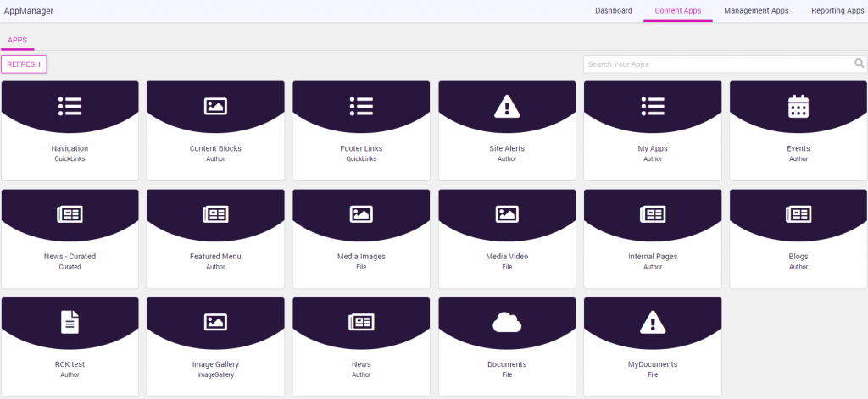
Task: Go to the Reporting Apps tab
Action: tap(837, 11)
